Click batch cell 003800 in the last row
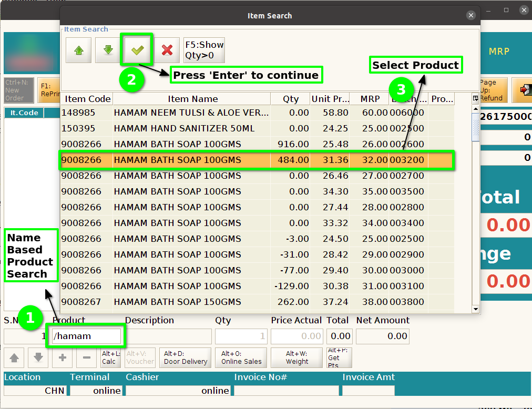 click(x=408, y=302)
